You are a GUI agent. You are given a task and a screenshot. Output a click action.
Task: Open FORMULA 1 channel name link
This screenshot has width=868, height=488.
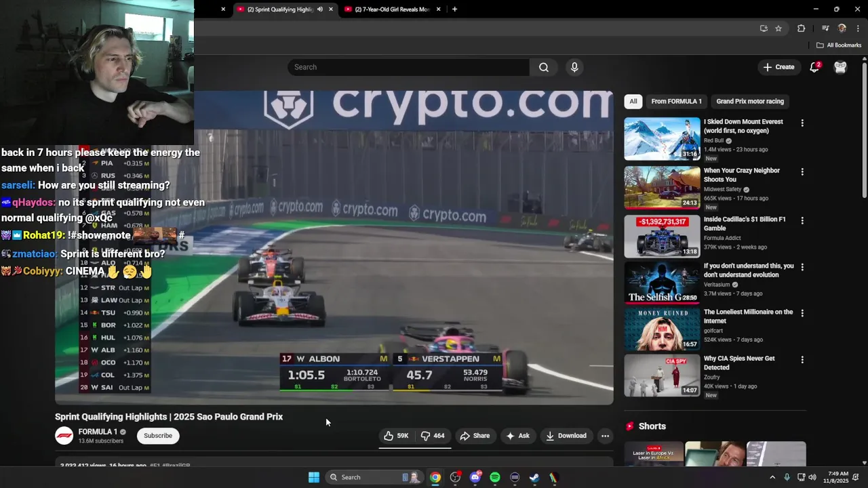98,432
